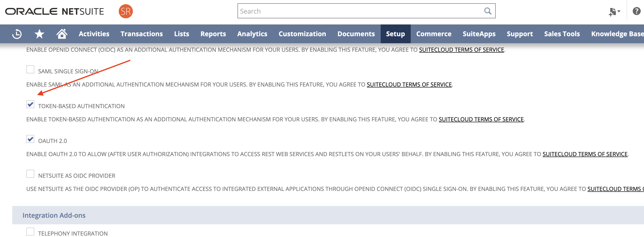Viewport: 644px width, 237px height.
Task: Click the search magnifier icon
Action: pos(487,11)
